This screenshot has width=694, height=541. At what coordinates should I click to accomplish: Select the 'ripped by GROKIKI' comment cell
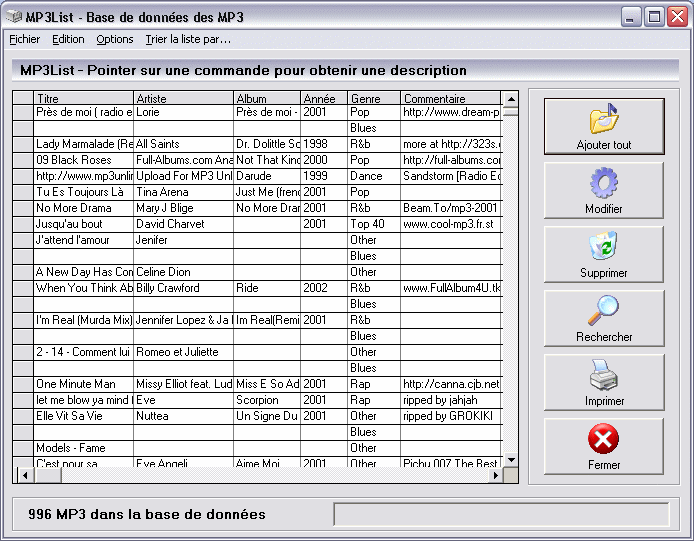[x=451, y=416]
